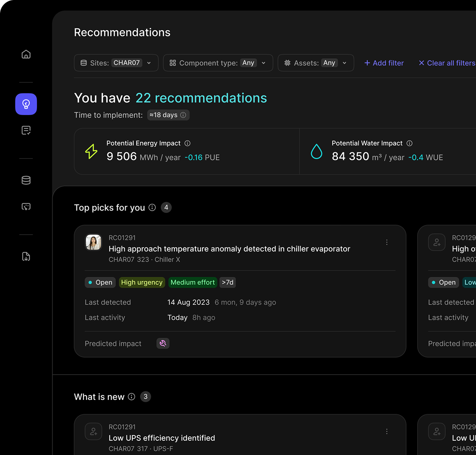Click the High urgency tag
476x455 pixels.
click(142, 282)
